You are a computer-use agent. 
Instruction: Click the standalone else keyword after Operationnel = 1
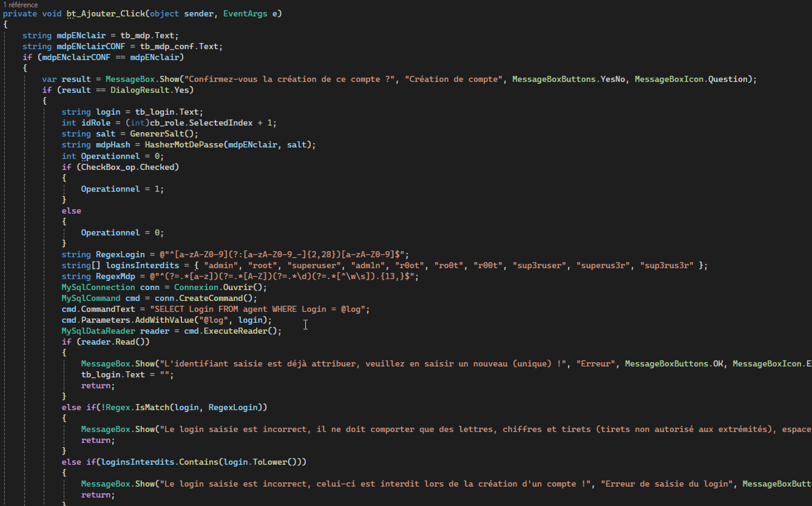[x=71, y=211]
